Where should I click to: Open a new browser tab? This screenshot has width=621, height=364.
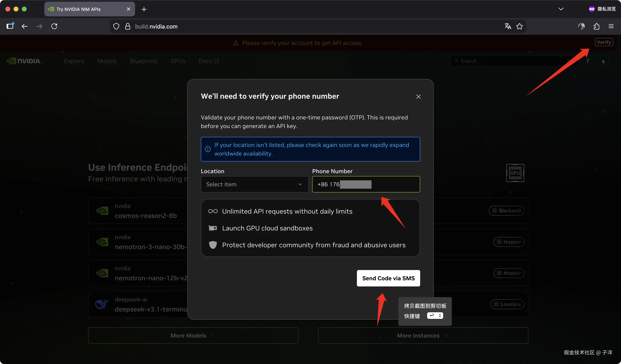tap(144, 9)
